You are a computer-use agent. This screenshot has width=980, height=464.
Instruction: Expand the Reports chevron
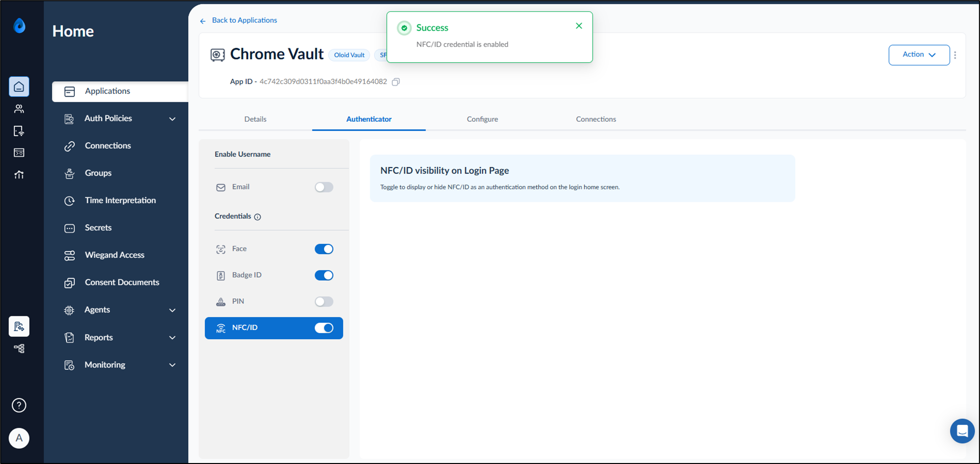click(172, 338)
